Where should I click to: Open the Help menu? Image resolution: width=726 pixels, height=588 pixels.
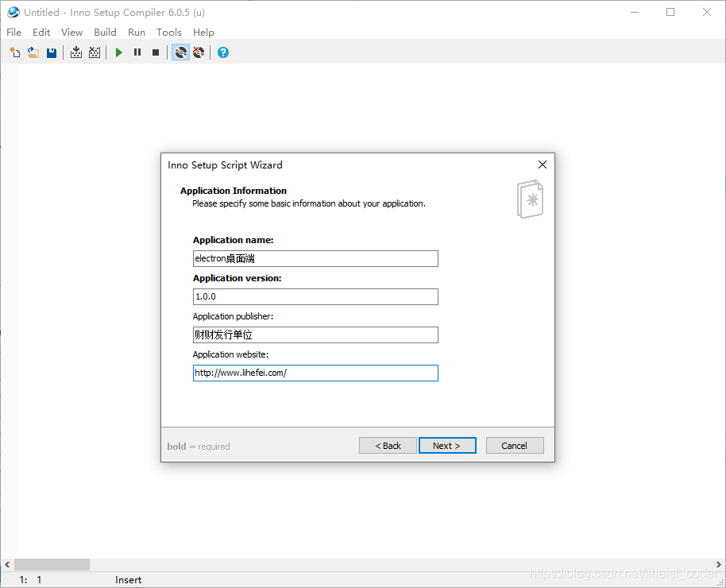[203, 33]
